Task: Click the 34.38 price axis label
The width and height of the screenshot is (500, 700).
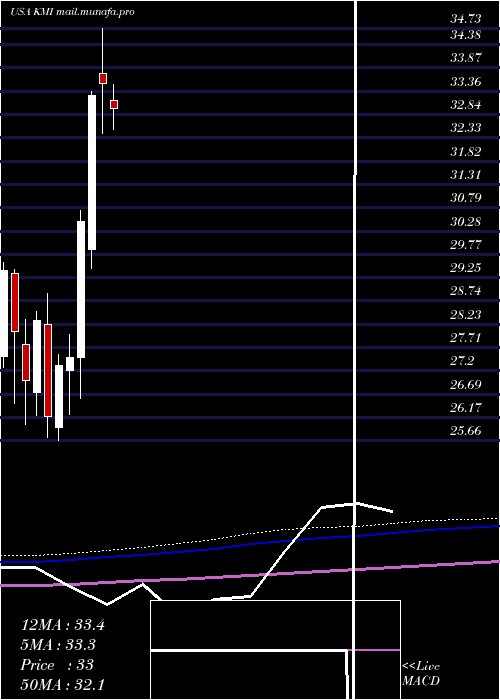Action: click(466, 34)
